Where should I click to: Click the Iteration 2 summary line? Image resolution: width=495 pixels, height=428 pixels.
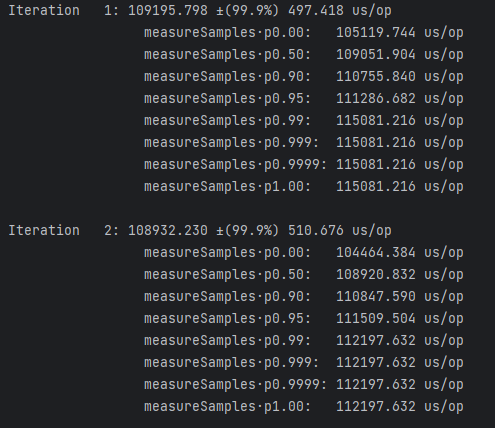pos(200,231)
